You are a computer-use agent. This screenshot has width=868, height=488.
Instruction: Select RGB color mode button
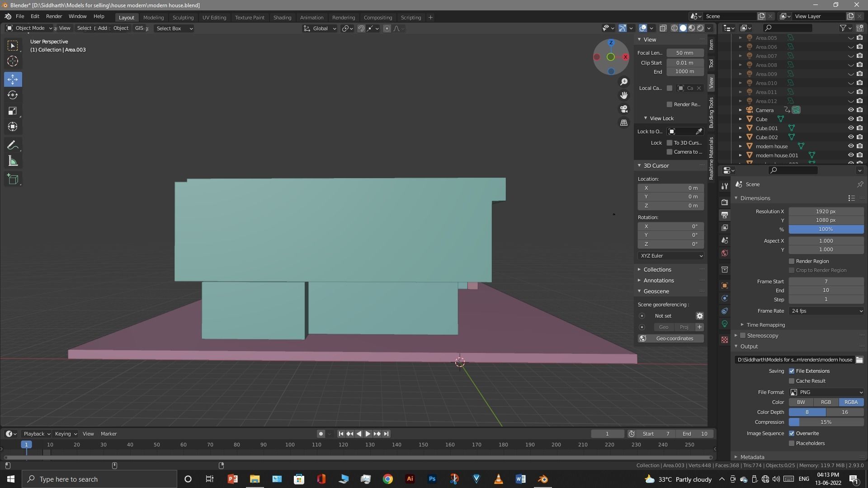826,402
